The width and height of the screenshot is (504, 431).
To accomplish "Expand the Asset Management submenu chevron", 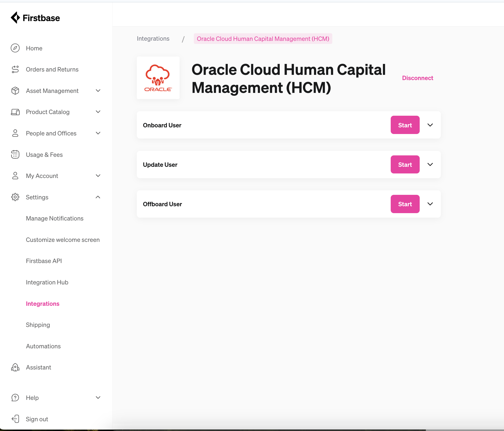I will pyautogui.click(x=98, y=91).
